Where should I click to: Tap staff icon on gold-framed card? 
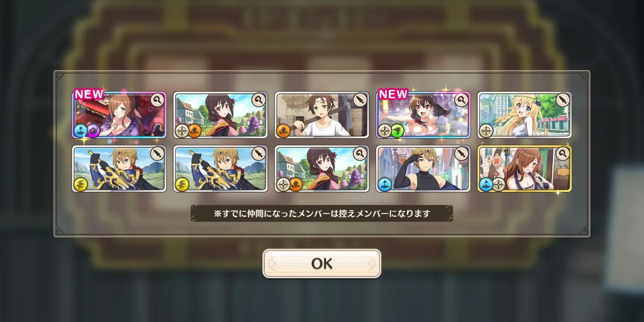point(563,153)
